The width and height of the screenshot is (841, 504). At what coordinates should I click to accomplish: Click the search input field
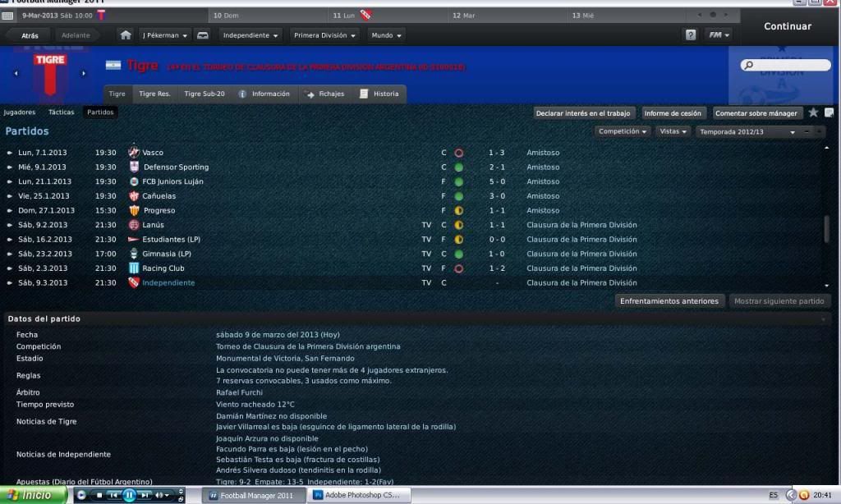[x=786, y=65]
